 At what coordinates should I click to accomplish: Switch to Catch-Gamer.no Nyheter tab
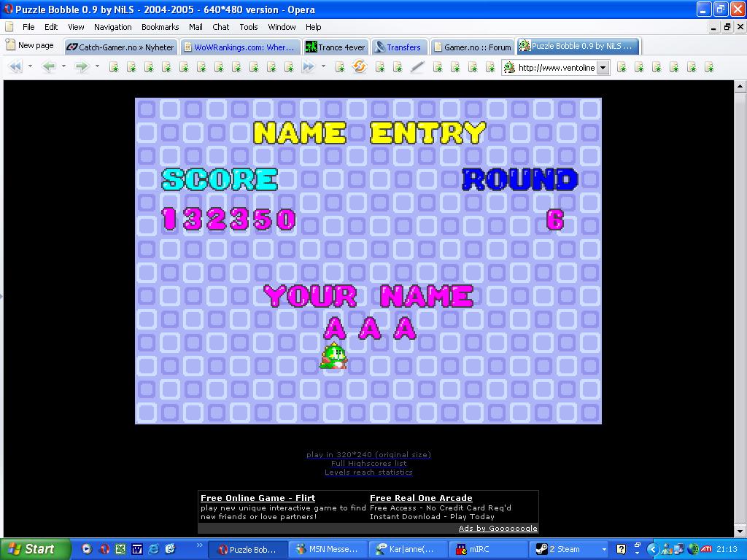click(x=120, y=47)
